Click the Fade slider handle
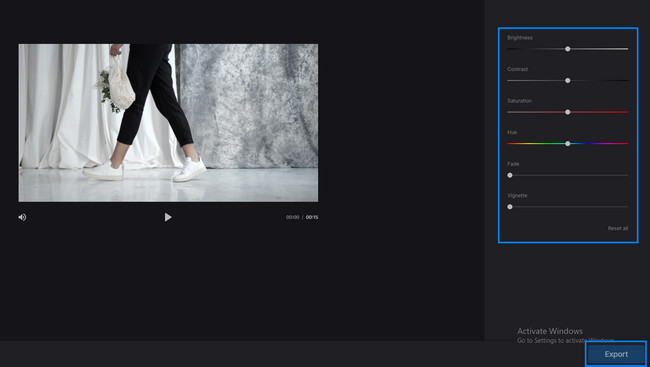This screenshot has width=650, height=367. point(510,175)
